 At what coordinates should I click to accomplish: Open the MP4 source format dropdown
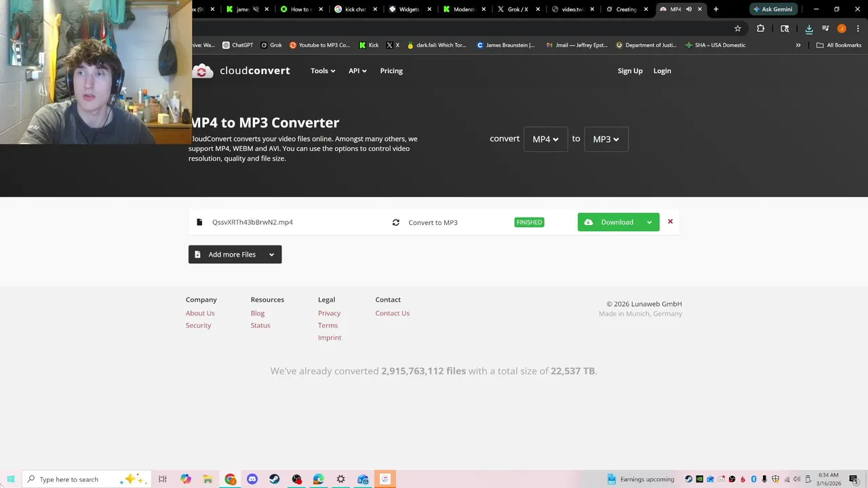tap(545, 139)
